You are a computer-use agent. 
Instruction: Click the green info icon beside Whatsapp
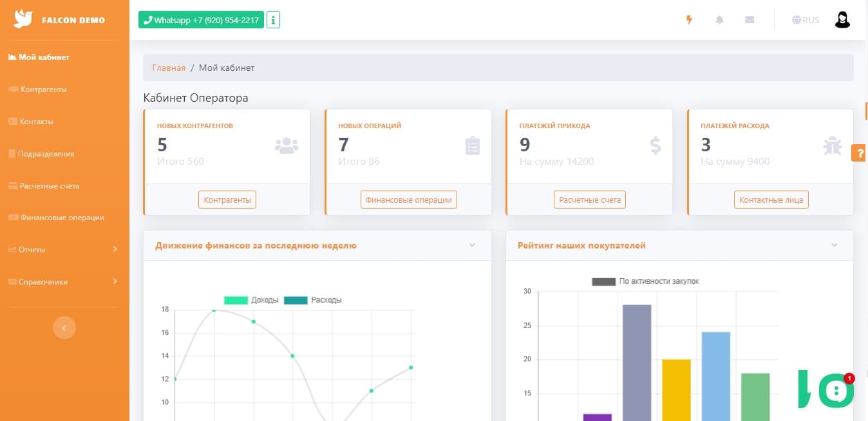(x=273, y=20)
